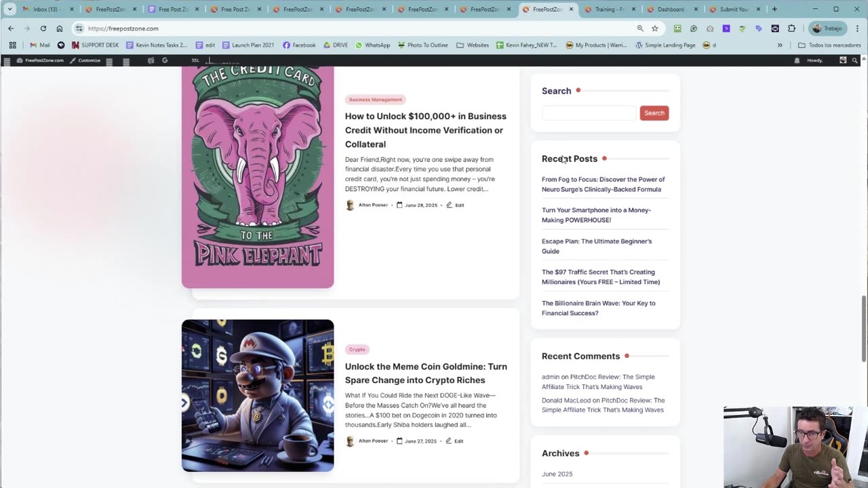Open the Meme Coin Goldmine post title
868x488 pixels.
[x=426, y=373]
